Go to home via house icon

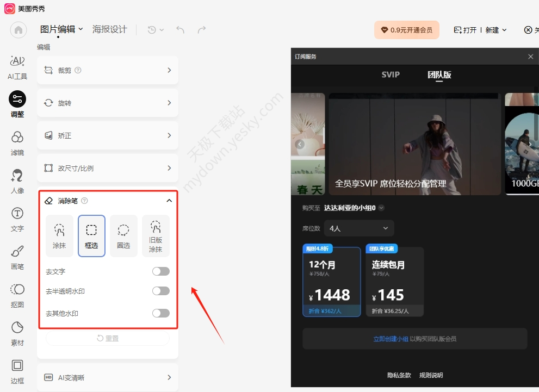click(18, 30)
